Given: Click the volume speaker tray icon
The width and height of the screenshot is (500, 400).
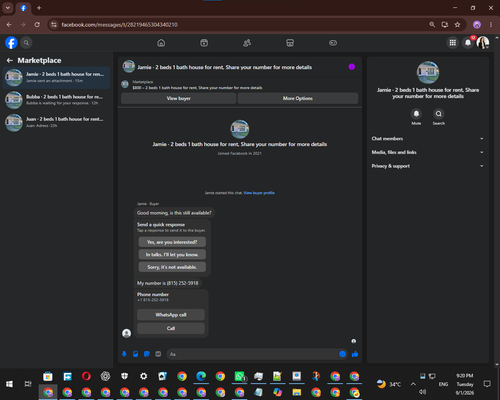Looking at the screenshot, I should pos(422,392).
